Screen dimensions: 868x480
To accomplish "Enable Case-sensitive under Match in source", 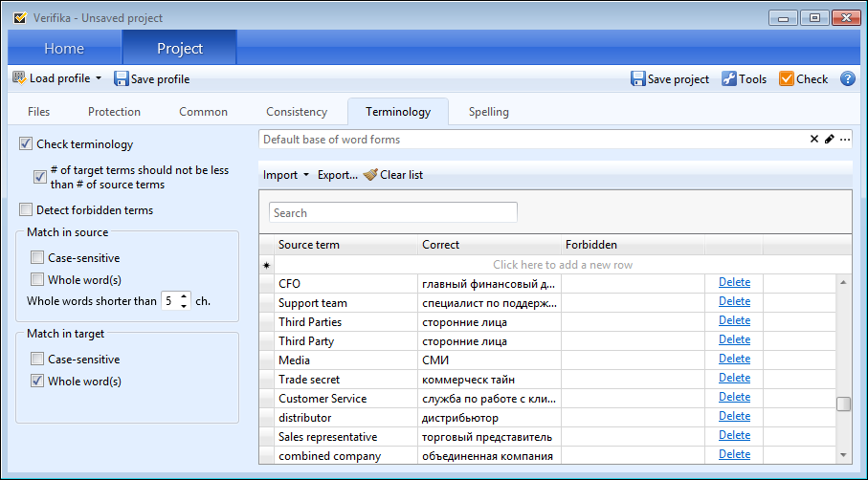I will point(37,258).
